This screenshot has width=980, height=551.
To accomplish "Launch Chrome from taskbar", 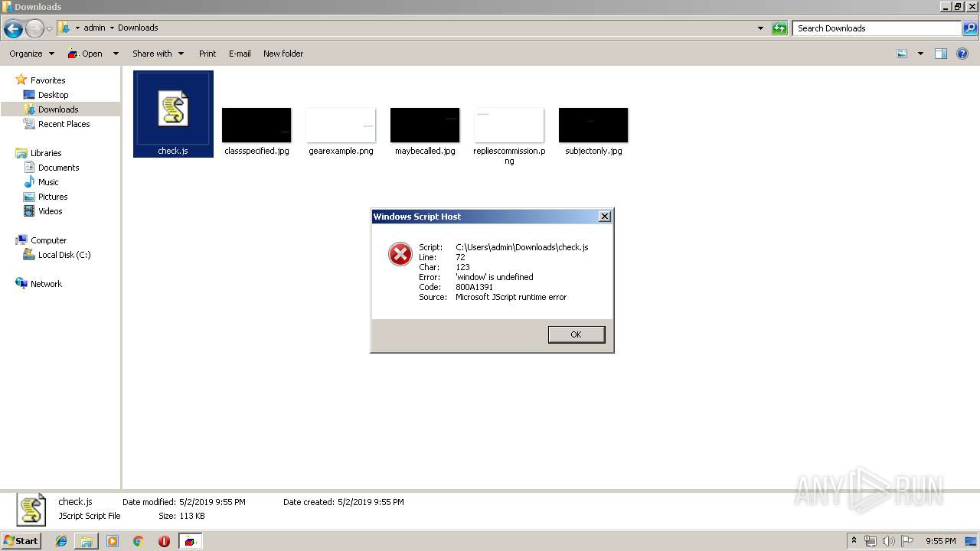I will click(138, 541).
